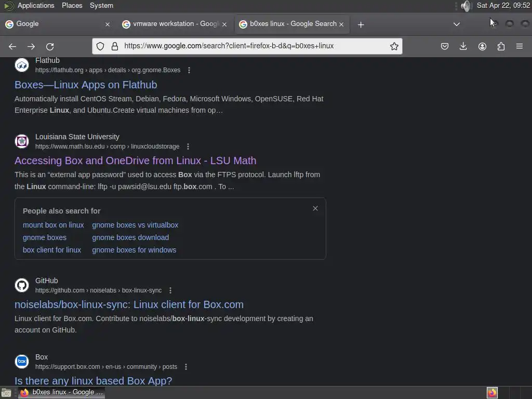Open noiselabs/box-linux-sync result link
The height and width of the screenshot is (399, 532).
tap(129, 304)
